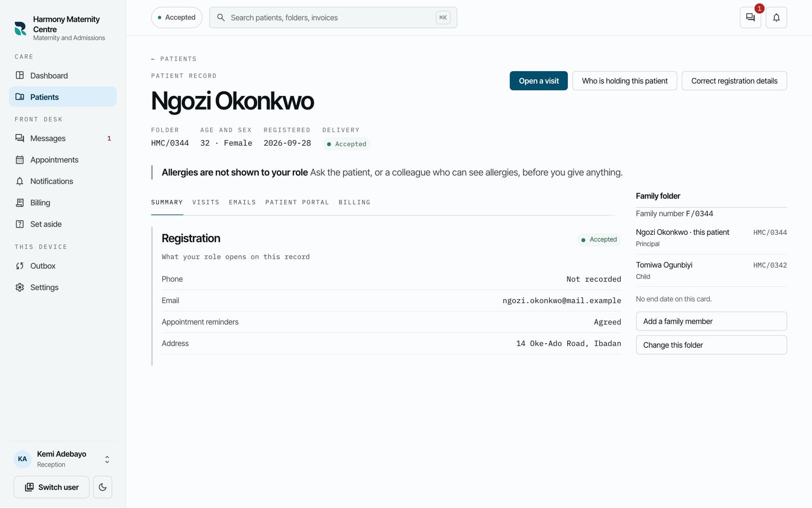The height and width of the screenshot is (508, 812).
Task: Click the address 14 Oke-Ado Road, Ibadan
Action: 568,343
